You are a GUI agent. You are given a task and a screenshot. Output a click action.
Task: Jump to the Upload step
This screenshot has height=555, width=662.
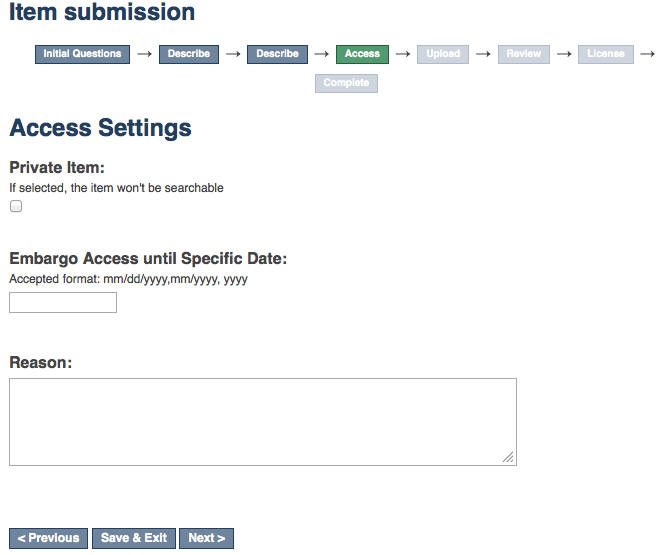(442, 54)
